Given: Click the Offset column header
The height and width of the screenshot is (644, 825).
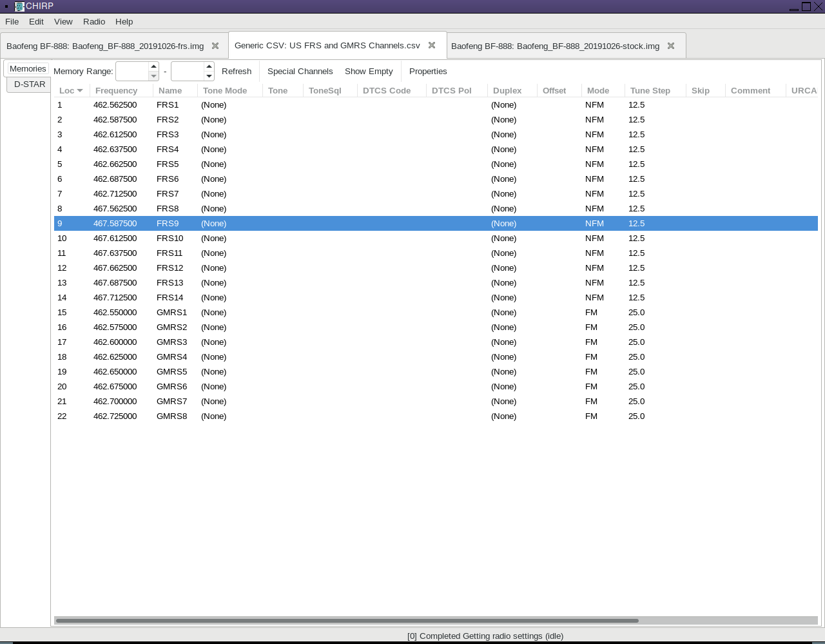Looking at the screenshot, I should (x=559, y=90).
